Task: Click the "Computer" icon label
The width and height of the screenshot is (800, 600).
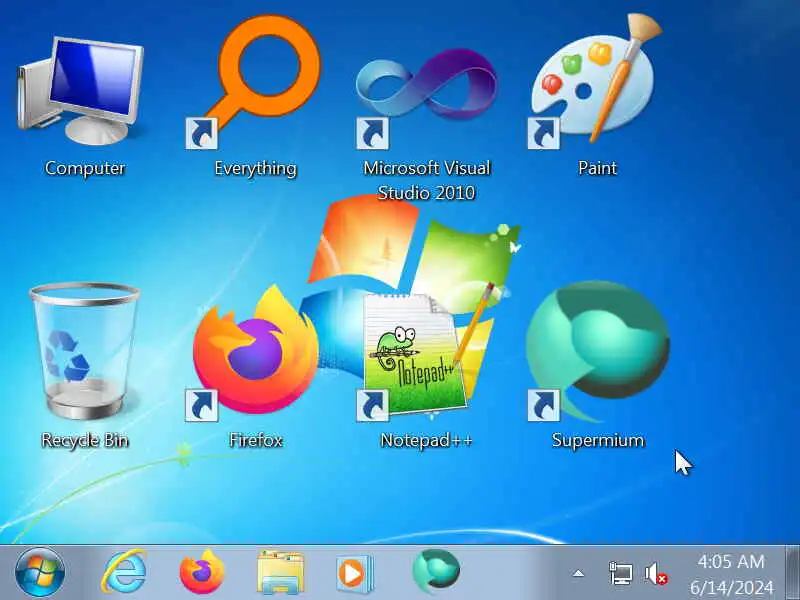Action: click(85, 168)
